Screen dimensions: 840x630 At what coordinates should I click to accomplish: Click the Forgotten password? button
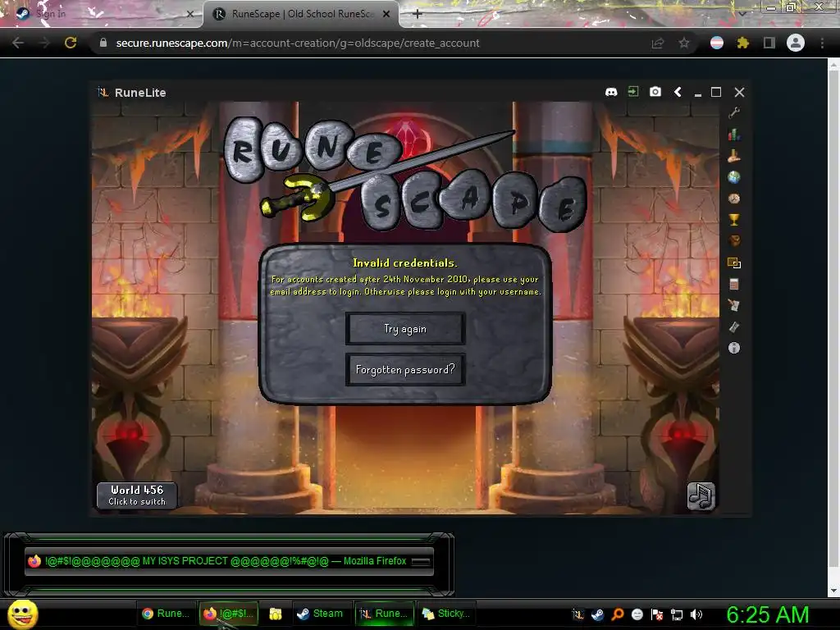point(405,370)
